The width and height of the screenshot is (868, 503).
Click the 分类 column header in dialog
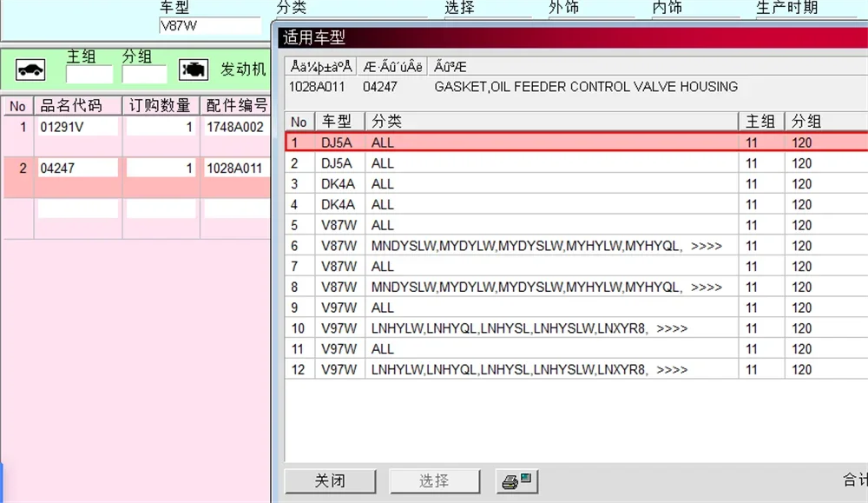[x=551, y=122]
